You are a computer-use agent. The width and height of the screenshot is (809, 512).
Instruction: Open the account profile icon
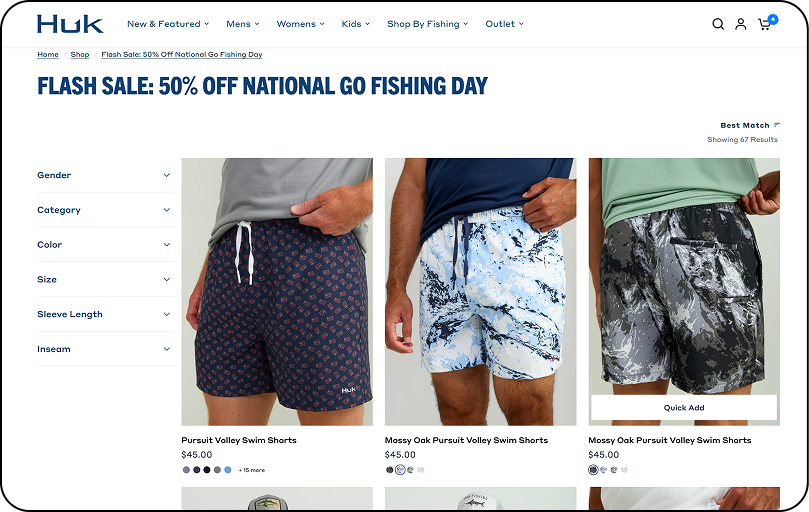[741, 24]
